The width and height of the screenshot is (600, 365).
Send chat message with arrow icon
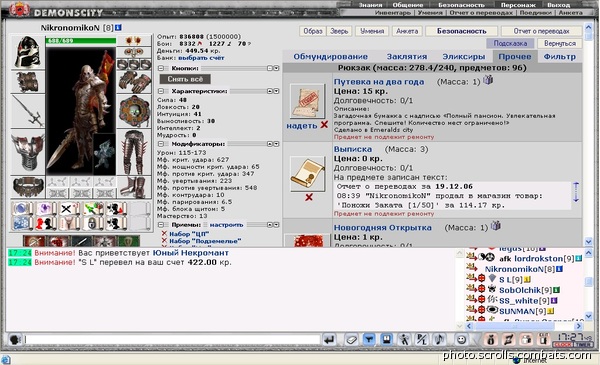329,339
